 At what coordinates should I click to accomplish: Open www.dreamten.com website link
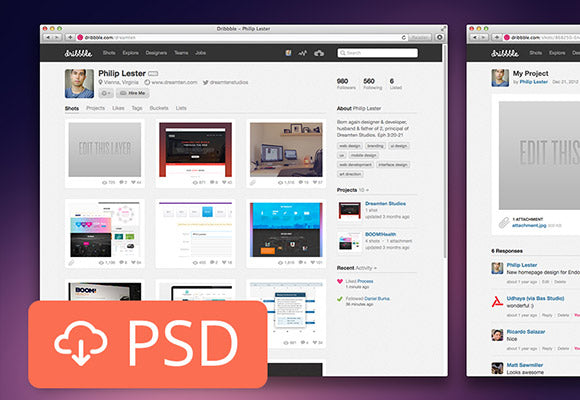tap(174, 82)
